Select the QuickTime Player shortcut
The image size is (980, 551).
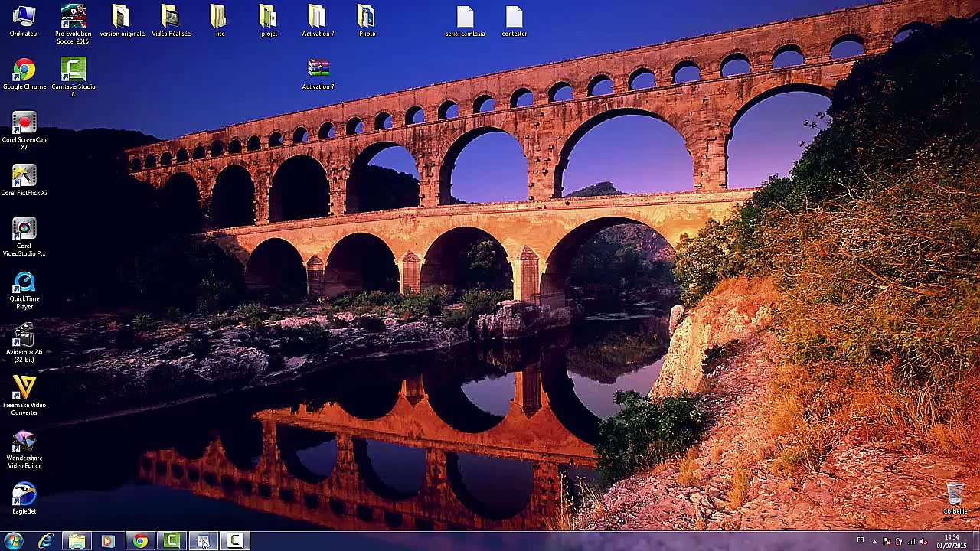[24, 290]
